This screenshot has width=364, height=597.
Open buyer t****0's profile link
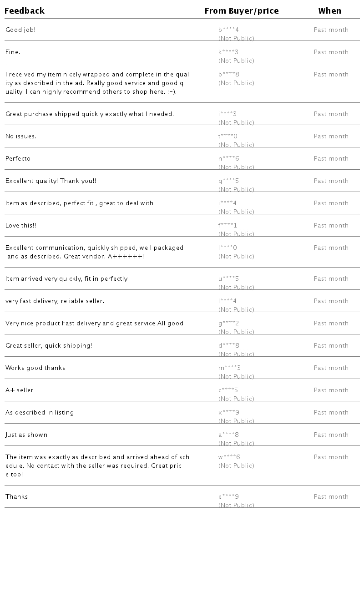228,137
